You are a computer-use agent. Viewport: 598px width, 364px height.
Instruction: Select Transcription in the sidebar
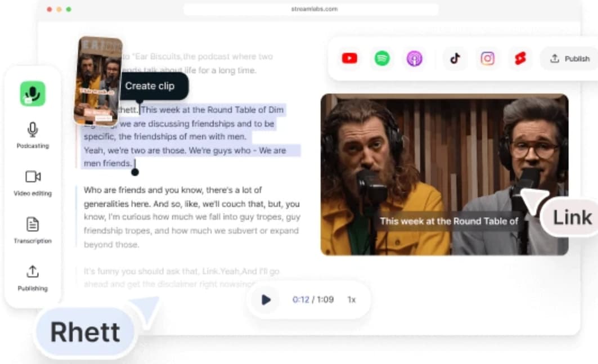(x=33, y=231)
